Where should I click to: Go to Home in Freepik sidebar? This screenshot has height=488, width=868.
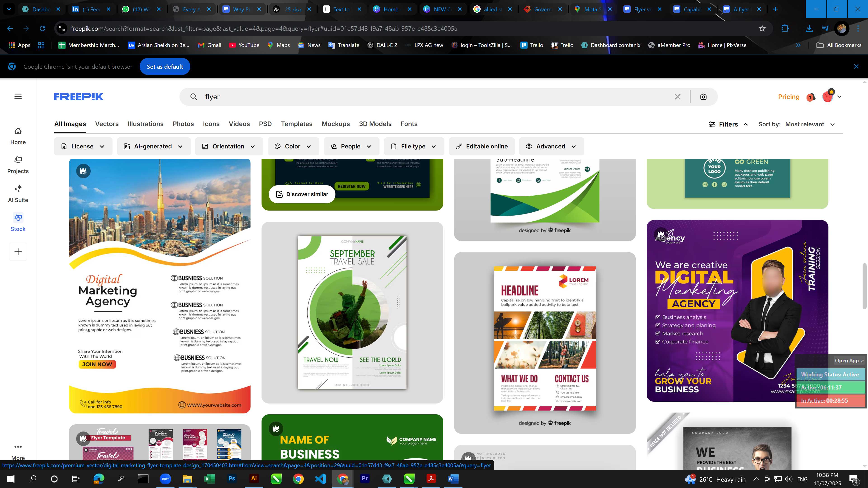click(18, 136)
